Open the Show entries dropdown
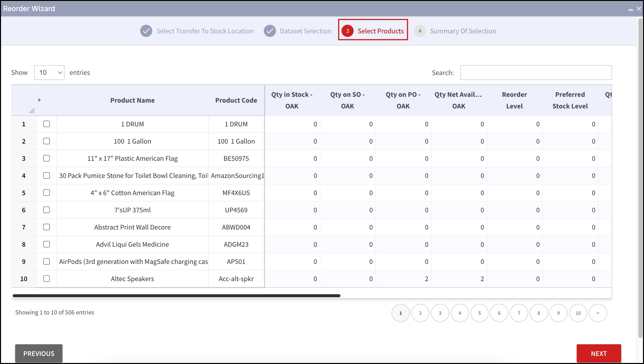The height and width of the screenshot is (364, 644). [49, 73]
